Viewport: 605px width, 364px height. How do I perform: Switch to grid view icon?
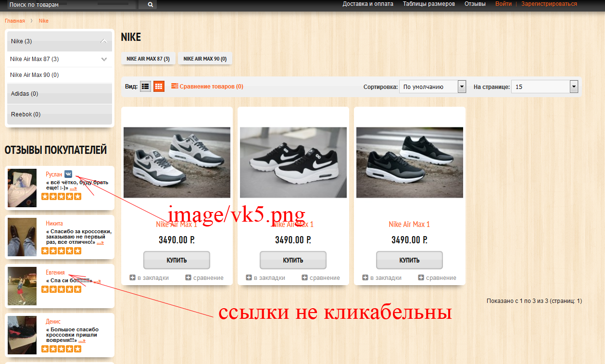coord(159,87)
